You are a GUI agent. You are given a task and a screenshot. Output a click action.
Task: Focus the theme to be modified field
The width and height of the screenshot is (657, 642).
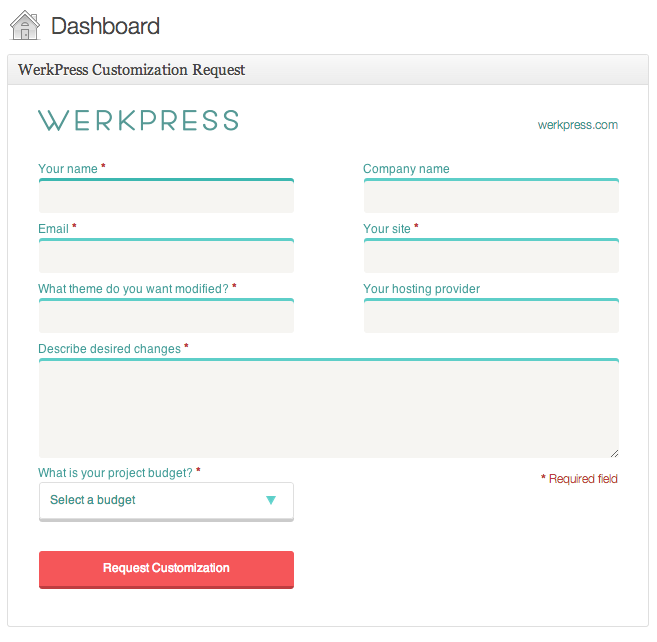point(166,316)
